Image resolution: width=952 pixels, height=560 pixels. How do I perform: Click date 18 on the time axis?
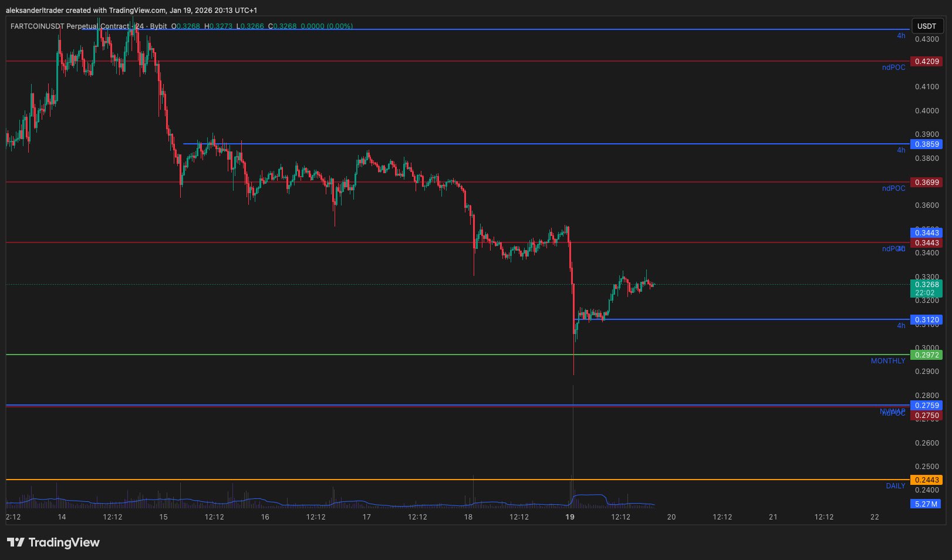(x=468, y=517)
